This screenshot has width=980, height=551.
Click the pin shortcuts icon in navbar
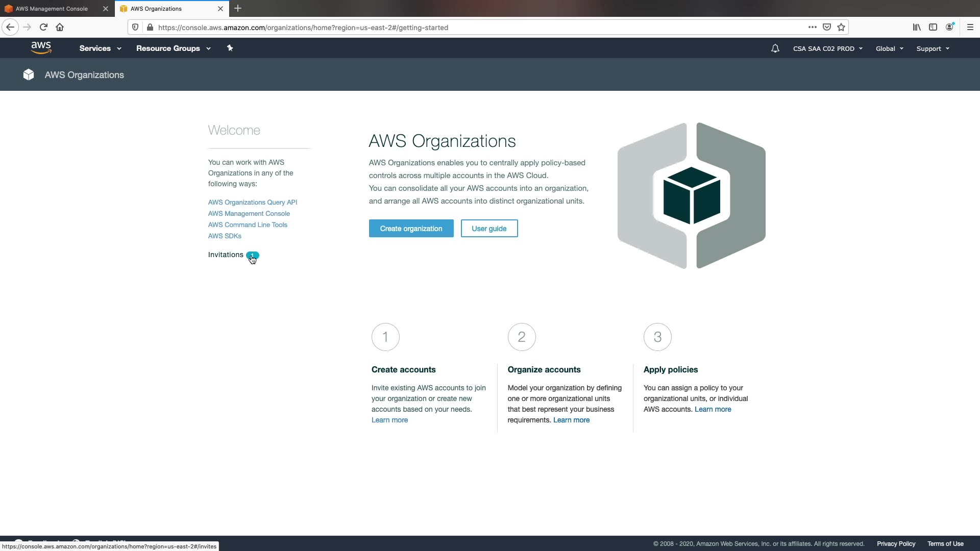230,48
